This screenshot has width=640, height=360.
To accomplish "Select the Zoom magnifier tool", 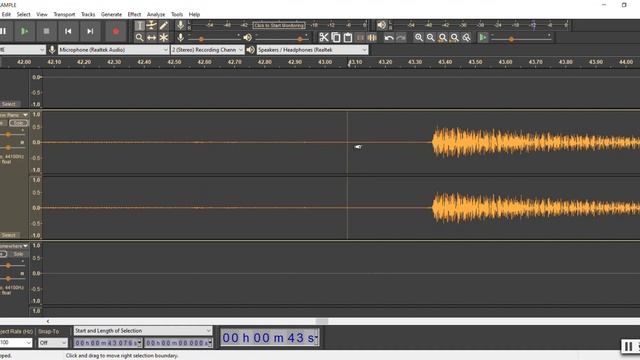I will (140, 38).
